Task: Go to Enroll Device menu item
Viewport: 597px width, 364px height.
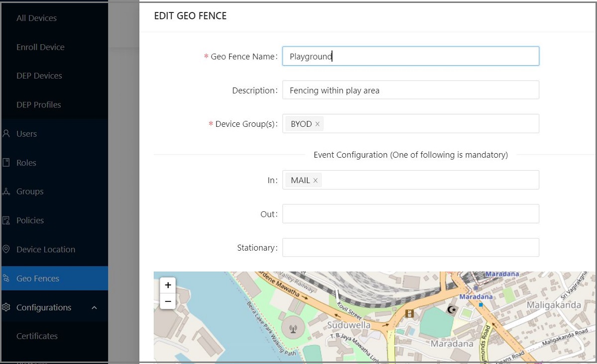Action: point(40,47)
